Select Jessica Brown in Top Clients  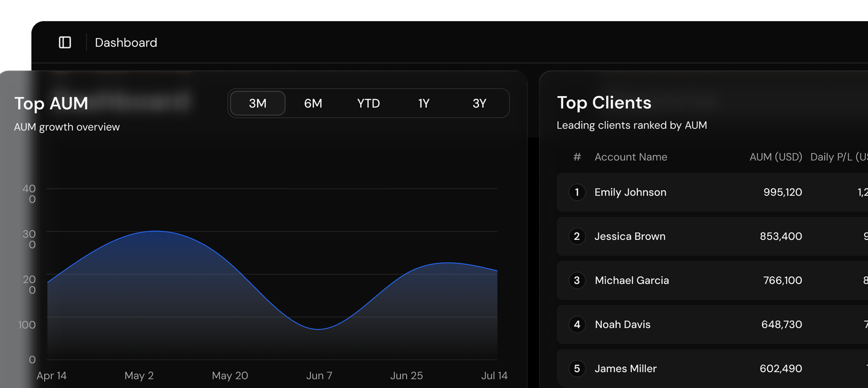click(630, 236)
